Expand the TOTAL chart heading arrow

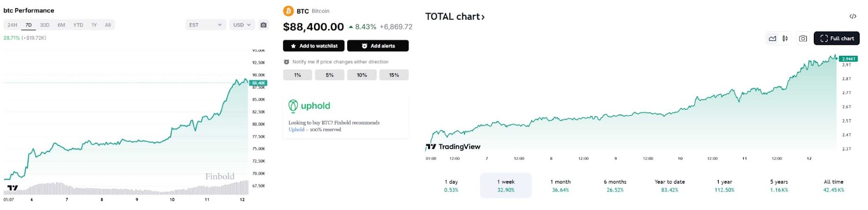pos(483,17)
